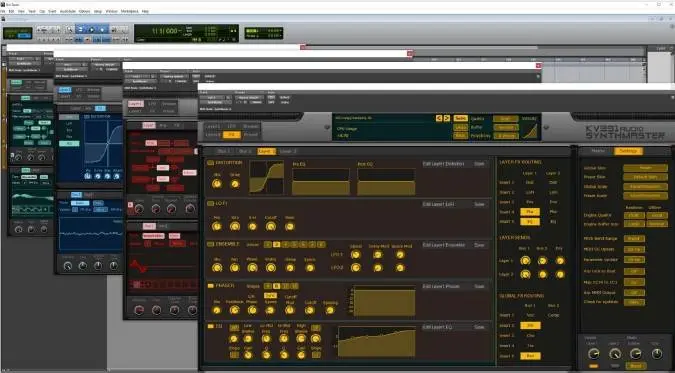
Task: Open the Master tab in SynthMaster
Action: click(x=598, y=151)
